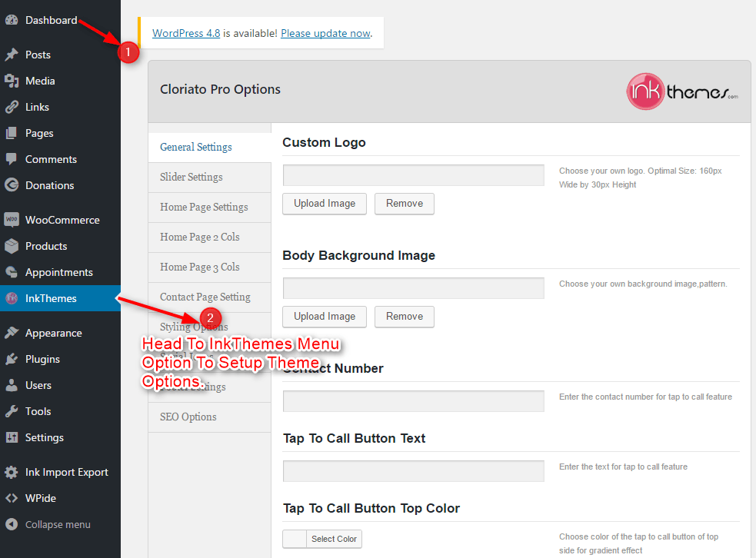Open the SEO Options tab
Screen dimensions: 756x558
209,417
